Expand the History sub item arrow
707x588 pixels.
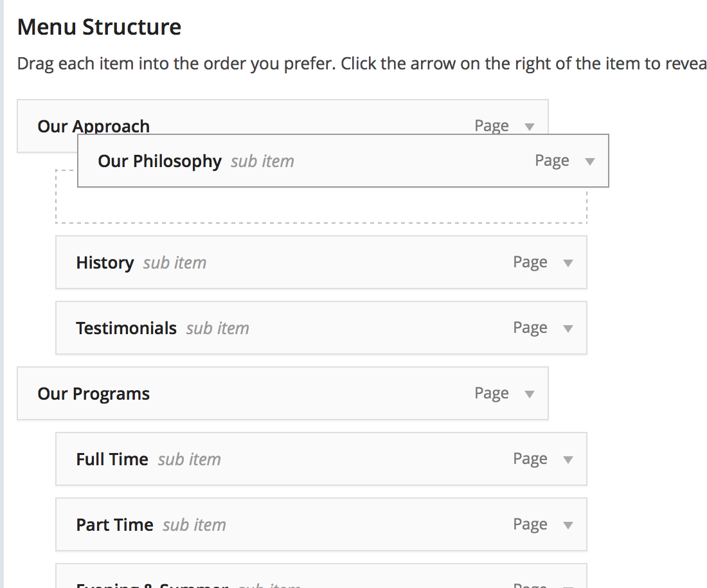(568, 263)
